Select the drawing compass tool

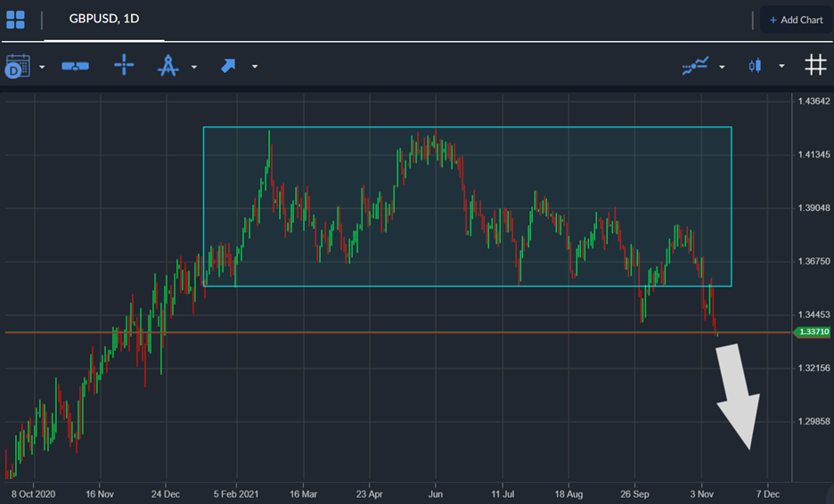(168, 66)
